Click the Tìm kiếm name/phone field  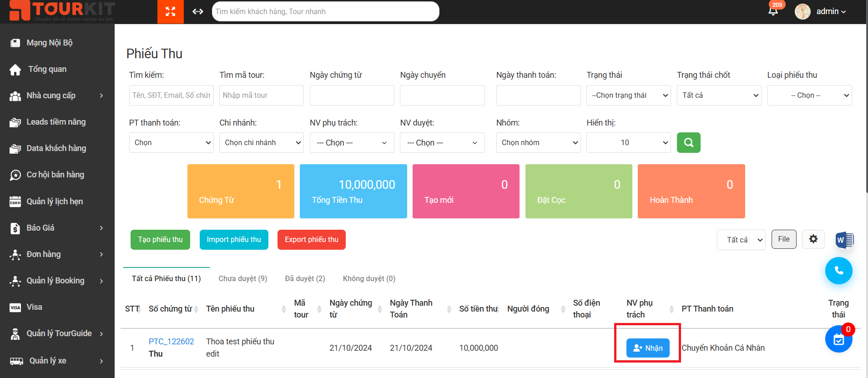coord(172,96)
